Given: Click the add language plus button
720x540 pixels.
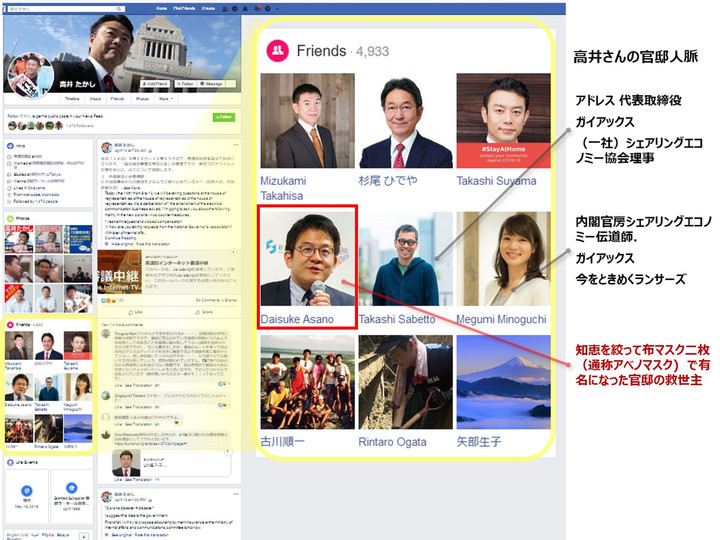Looking at the screenshot, I should [x=84, y=537].
